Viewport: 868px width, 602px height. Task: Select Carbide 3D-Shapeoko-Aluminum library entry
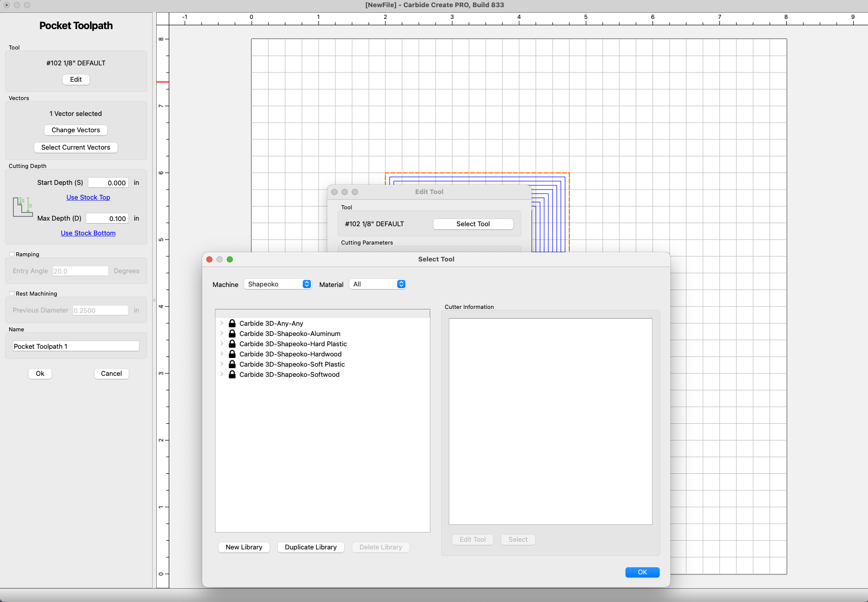click(290, 333)
